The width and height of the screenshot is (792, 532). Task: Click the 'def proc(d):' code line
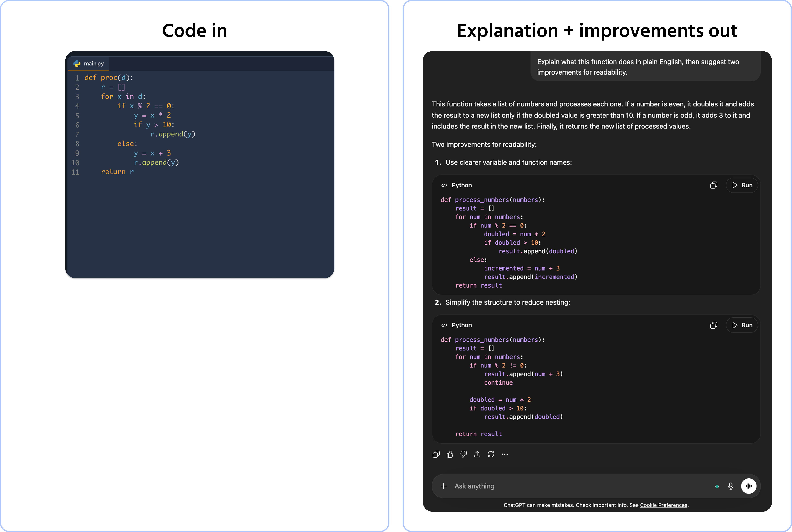[109, 78]
